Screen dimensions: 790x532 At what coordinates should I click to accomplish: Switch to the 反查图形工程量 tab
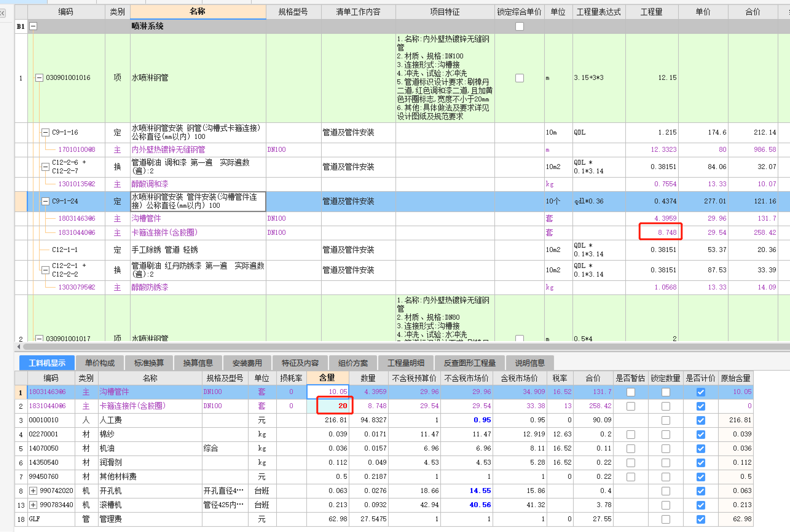[470, 363]
